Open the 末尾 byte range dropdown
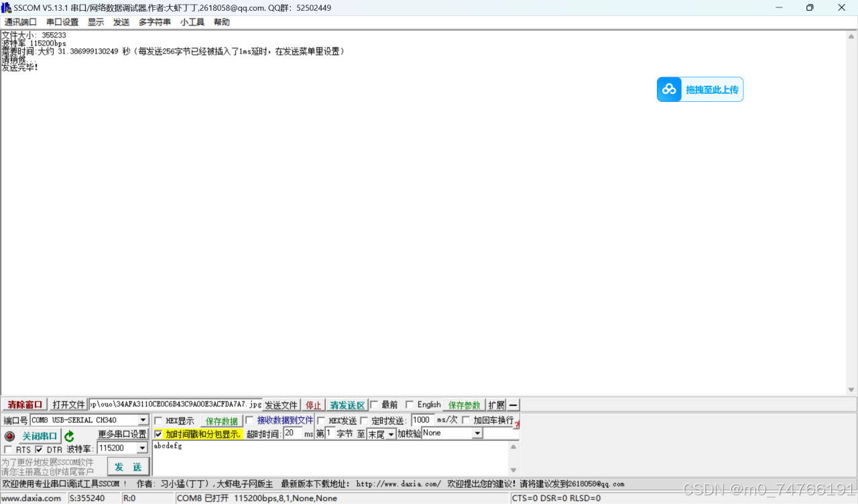The image size is (858, 504). coord(391,434)
